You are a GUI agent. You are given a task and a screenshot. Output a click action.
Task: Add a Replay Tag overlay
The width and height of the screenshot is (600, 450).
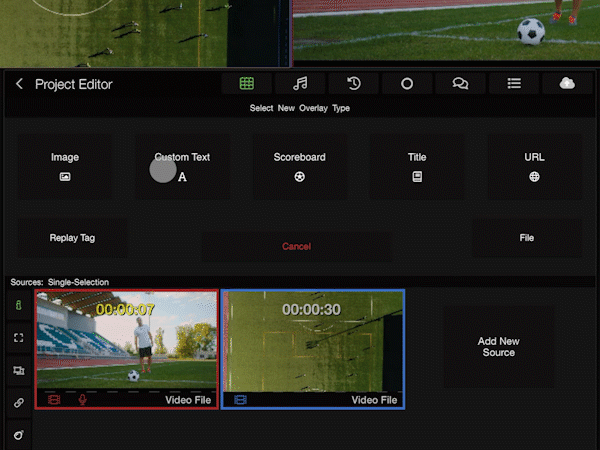click(x=72, y=238)
